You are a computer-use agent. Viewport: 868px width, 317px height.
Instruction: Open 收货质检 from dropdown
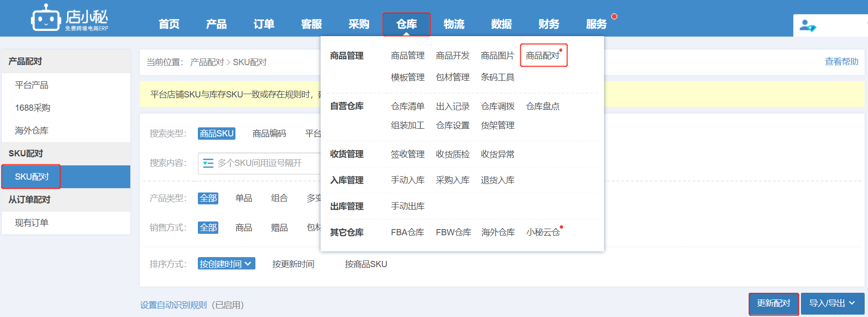[453, 154]
